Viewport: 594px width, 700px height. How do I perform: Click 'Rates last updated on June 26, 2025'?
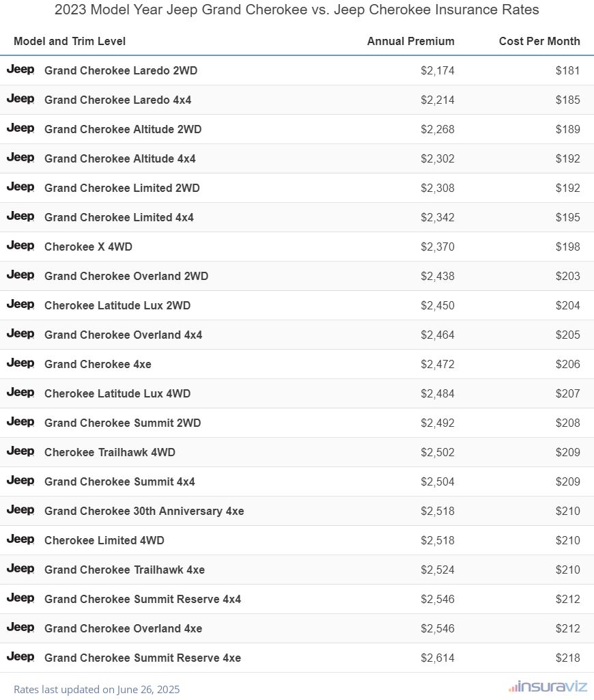pos(97,689)
